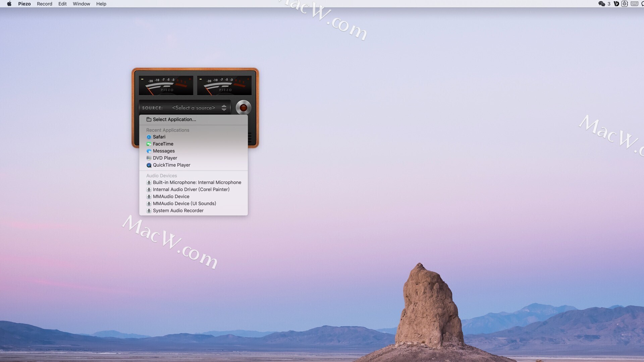Choose Select Application... entry
This screenshot has height=362, width=644.
pyautogui.click(x=194, y=119)
